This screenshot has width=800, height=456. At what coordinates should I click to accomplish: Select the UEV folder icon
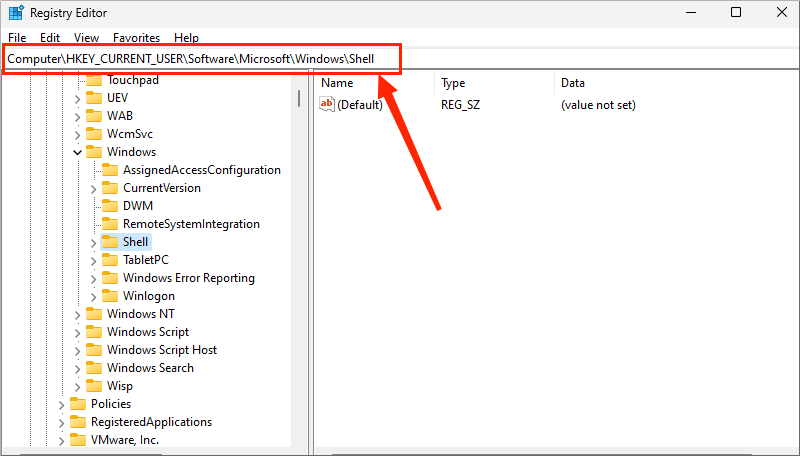94,97
